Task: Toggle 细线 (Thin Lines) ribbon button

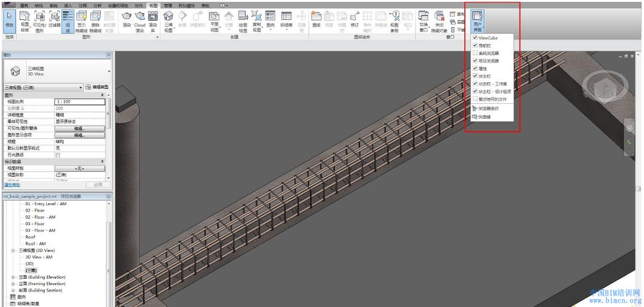Action: click(x=68, y=21)
